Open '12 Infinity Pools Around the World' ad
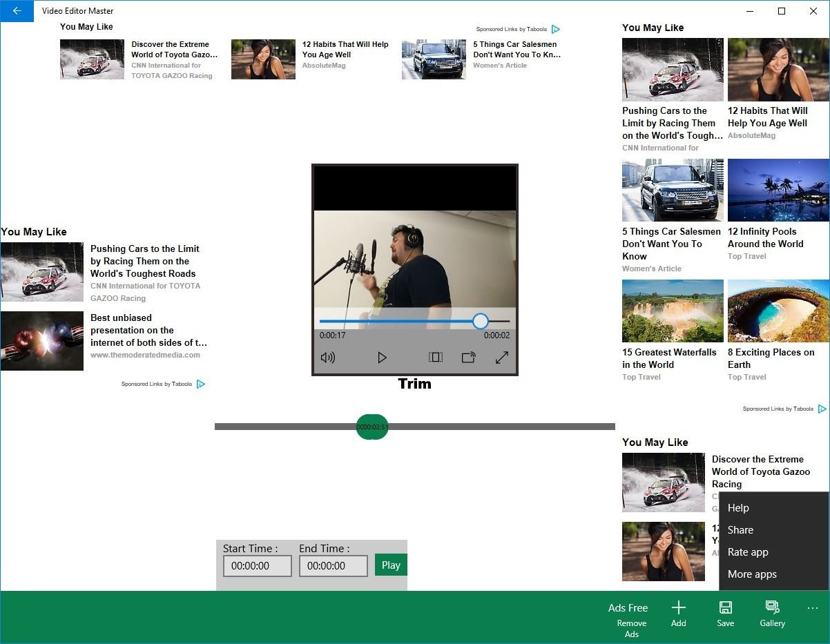Viewport: 830px width, 644px height. pyautogui.click(x=766, y=237)
